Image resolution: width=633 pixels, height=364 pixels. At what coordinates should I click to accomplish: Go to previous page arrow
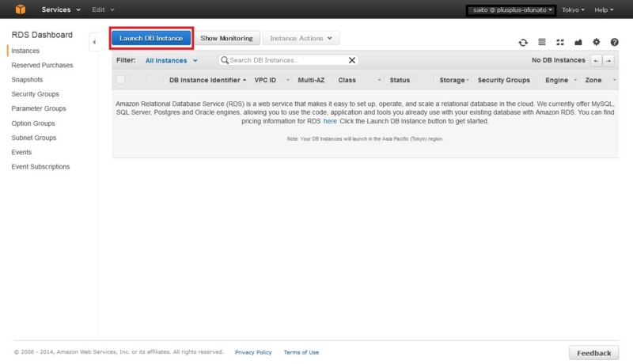[596, 60]
